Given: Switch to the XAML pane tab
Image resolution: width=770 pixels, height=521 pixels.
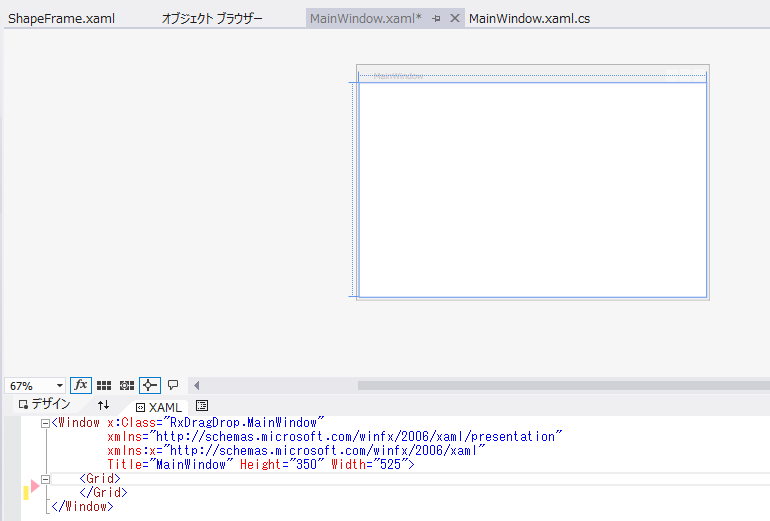Looking at the screenshot, I should coord(159,407).
